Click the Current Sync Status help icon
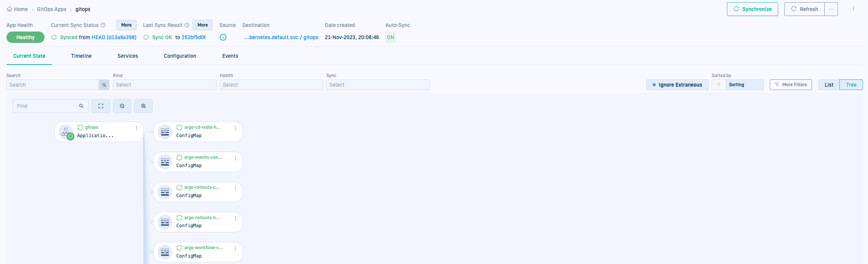The image size is (868, 264). (103, 25)
